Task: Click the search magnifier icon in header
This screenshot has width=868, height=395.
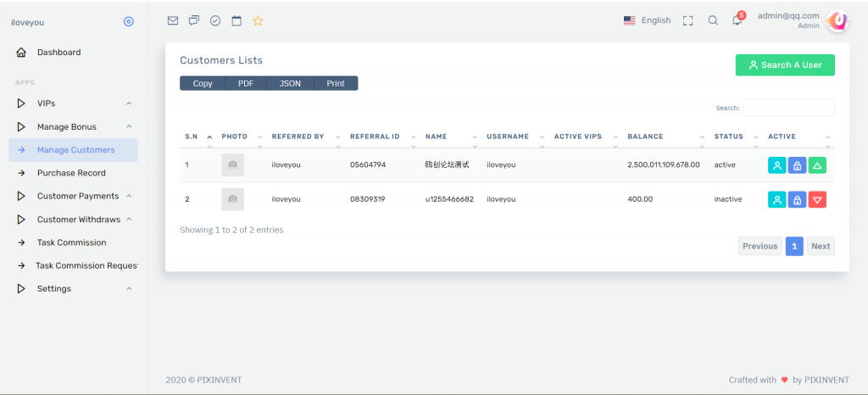Action: coord(713,20)
